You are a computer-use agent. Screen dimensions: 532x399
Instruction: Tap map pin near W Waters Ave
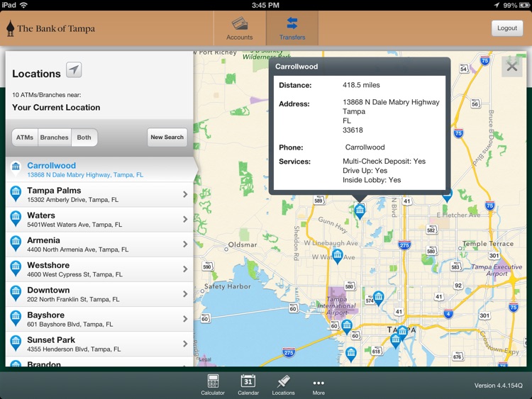pos(337,257)
